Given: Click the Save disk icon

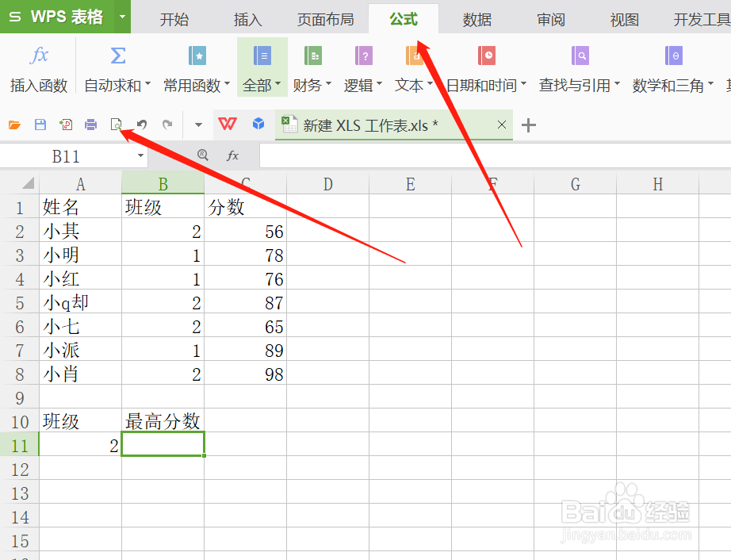Looking at the screenshot, I should point(40,125).
